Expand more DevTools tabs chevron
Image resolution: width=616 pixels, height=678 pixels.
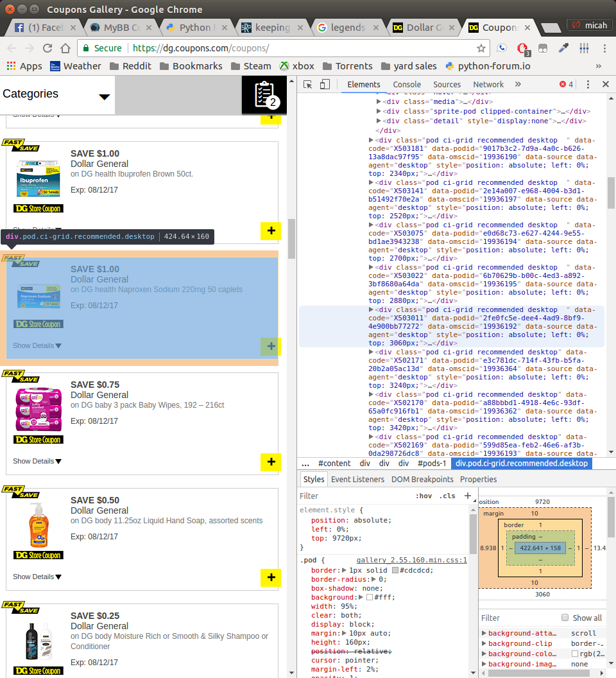point(518,84)
